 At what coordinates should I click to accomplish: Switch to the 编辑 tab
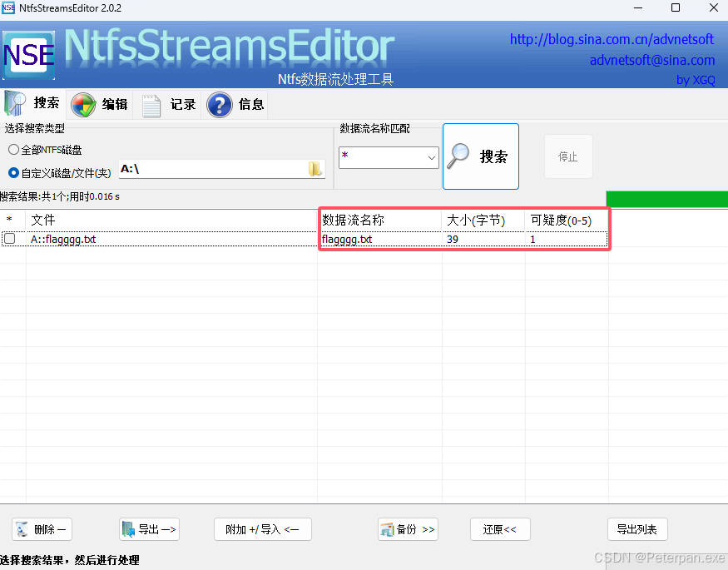click(99, 105)
